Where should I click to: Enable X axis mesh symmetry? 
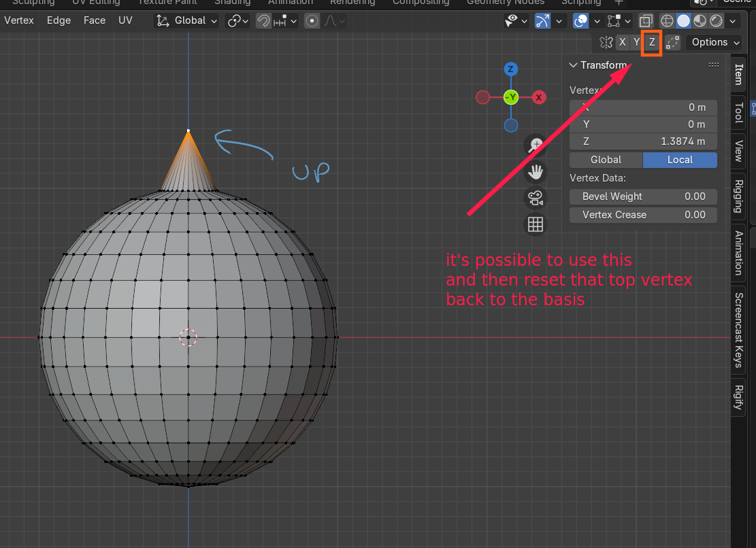[623, 42]
